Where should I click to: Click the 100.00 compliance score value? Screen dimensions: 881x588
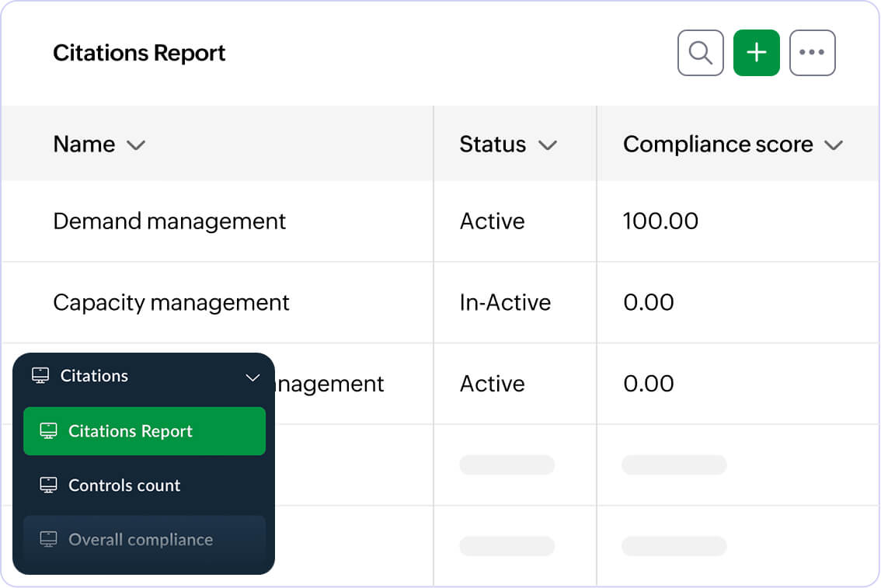pyautogui.click(x=660, y=221)
